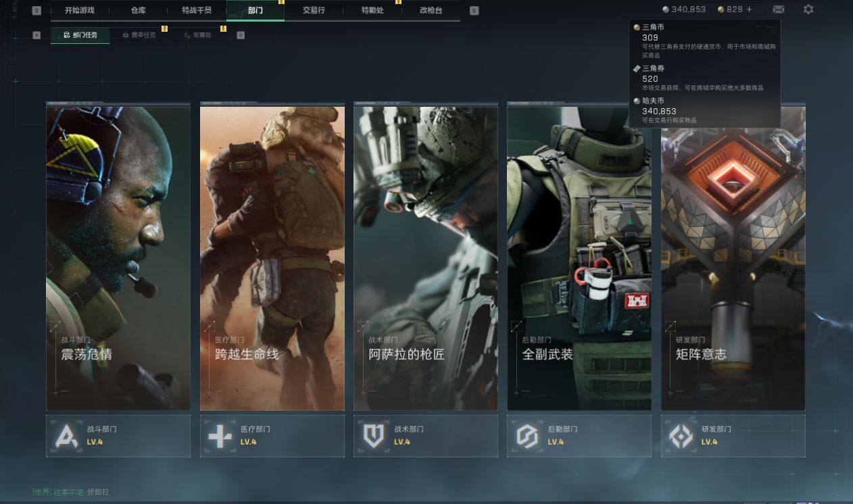Click the 哈夫币 coin icon at top

pos(666,9)
